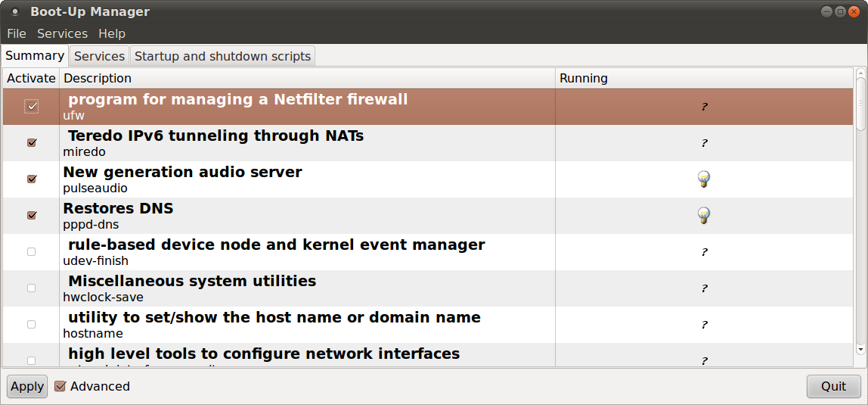Uncheck the ufw firewall activate checkbox
This screenshot has height=405, width=868.
tap(32, 107)
